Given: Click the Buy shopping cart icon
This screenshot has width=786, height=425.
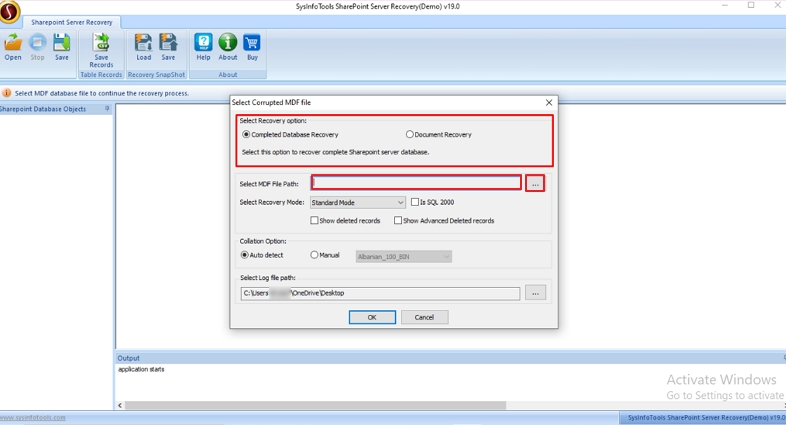Looking at the screenshot, I should coord(252,44).
